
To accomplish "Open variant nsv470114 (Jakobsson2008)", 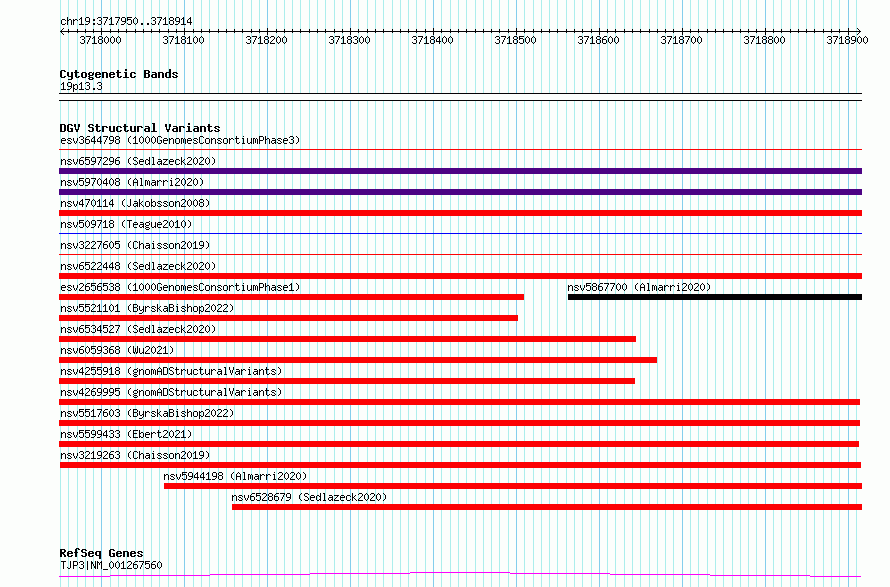I will (135, 203).
